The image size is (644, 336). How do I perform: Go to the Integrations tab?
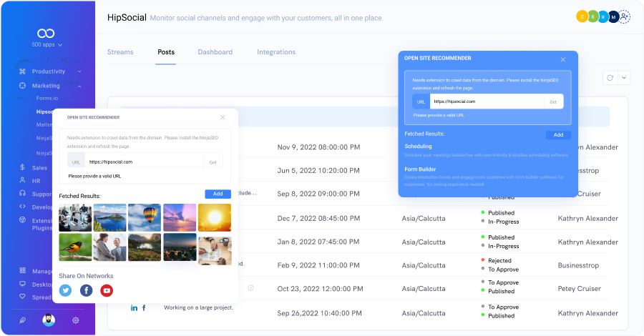click(276, 52)
